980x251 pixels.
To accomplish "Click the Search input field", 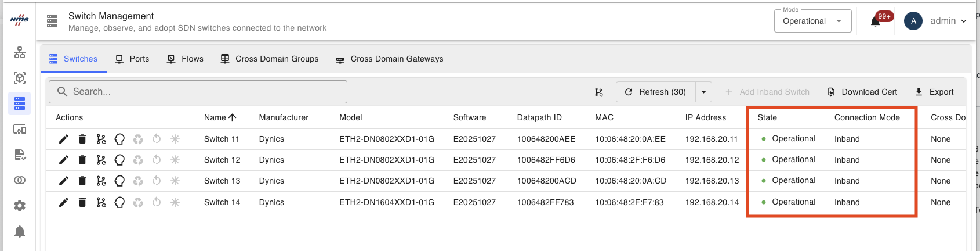I will pos(198,92).
